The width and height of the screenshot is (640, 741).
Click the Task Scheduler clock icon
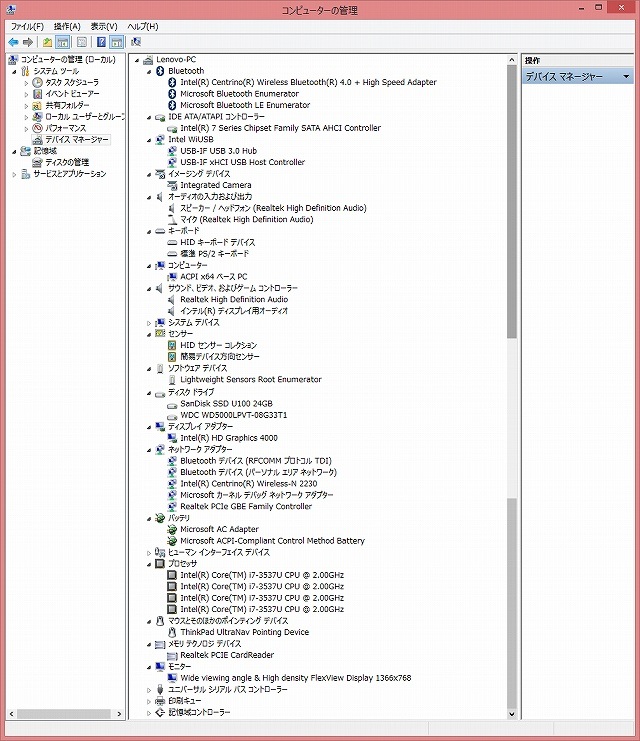[37, 82]
